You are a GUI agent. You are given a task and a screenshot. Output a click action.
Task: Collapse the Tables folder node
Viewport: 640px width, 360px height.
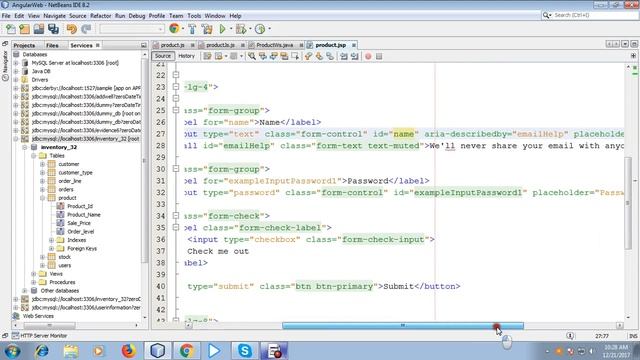[x=34, y=156]
